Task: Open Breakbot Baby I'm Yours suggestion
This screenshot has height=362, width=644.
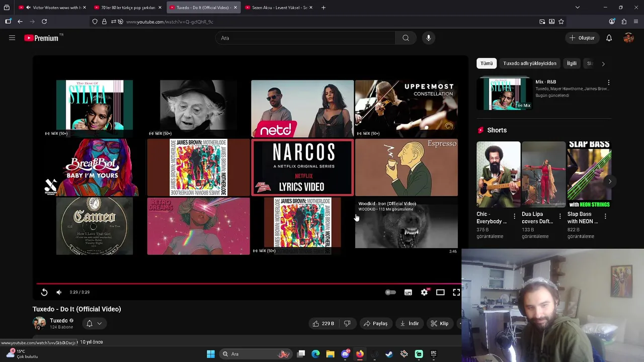Action: coord(95,167)
